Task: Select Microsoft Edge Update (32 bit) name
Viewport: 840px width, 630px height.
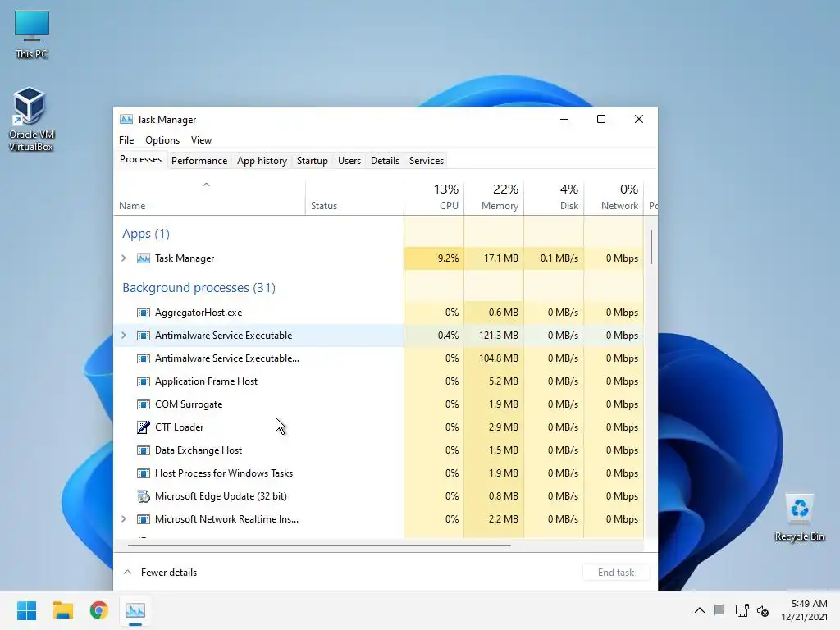Action: pos(221,496)
